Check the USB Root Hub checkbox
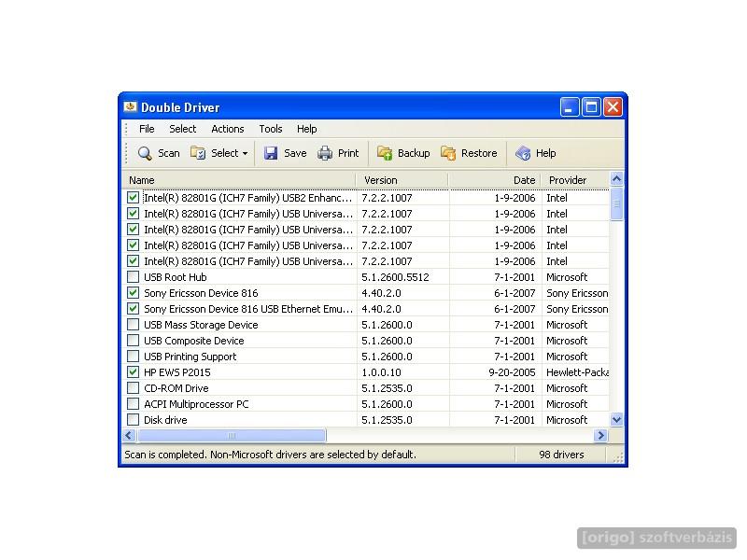Viewport: 747px width, 560px height. click(134, 276)
